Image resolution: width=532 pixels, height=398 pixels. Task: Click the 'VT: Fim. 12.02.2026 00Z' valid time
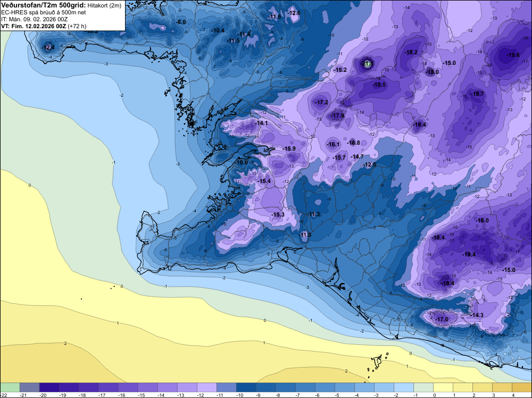[x=34, y=26]
